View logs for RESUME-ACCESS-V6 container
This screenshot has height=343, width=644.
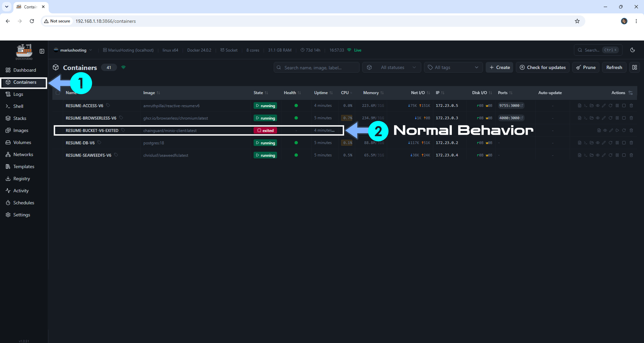pos(580,106)
